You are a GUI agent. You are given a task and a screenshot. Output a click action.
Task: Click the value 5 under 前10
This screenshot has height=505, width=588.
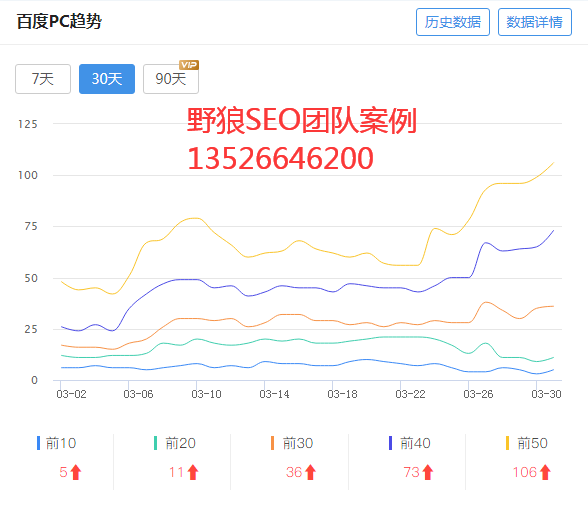point(63,472)
